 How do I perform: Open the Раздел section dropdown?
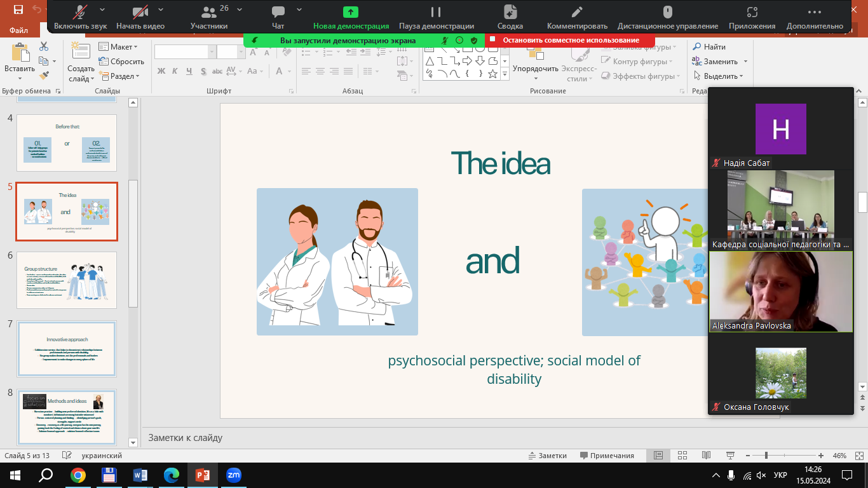(118, 76)
